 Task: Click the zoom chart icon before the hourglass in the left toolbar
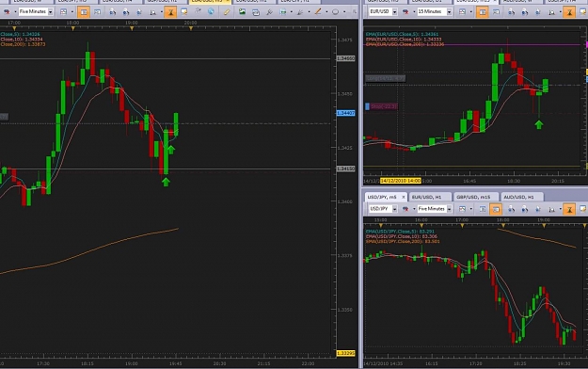point(152,12)
